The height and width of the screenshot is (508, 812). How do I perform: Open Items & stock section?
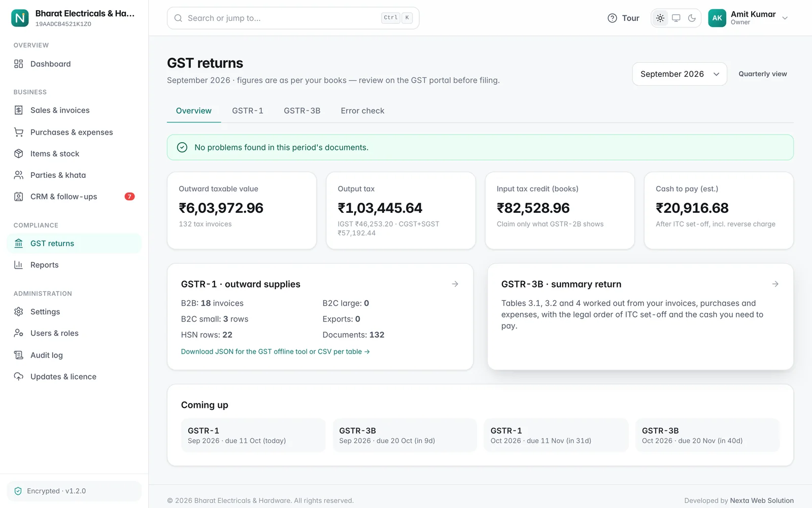pos(74,153)
